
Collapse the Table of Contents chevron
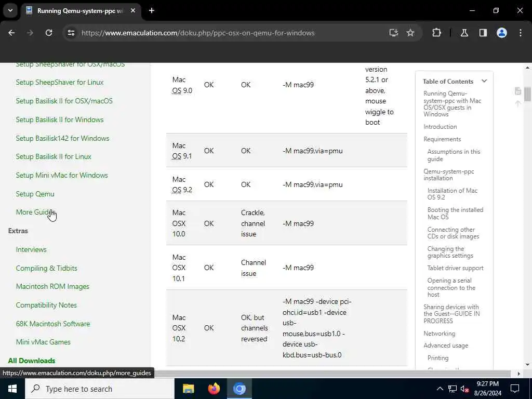484,81
